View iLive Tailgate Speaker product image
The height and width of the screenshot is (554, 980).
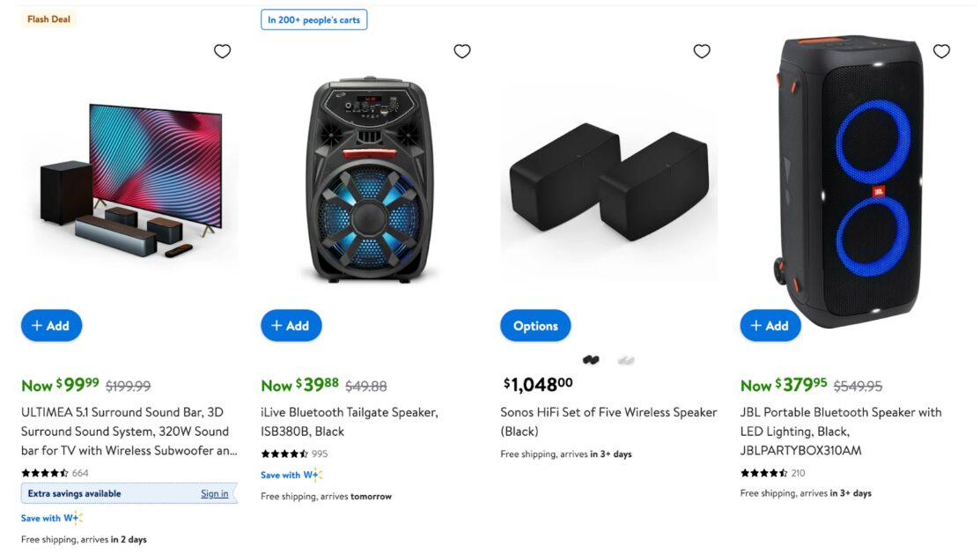coord(369,181)
